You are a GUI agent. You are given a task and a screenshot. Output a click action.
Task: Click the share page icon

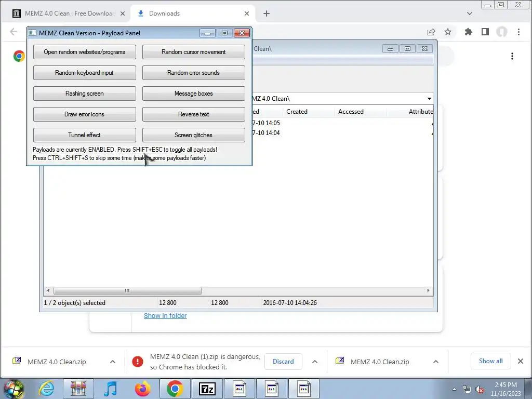click(x=431, y=32)
